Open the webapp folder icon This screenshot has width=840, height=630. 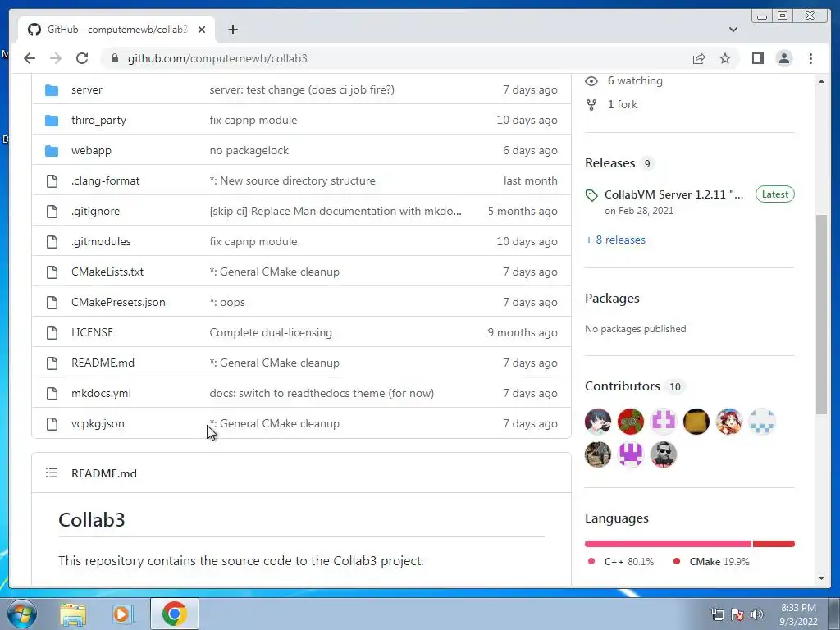[x=52, y=151]
